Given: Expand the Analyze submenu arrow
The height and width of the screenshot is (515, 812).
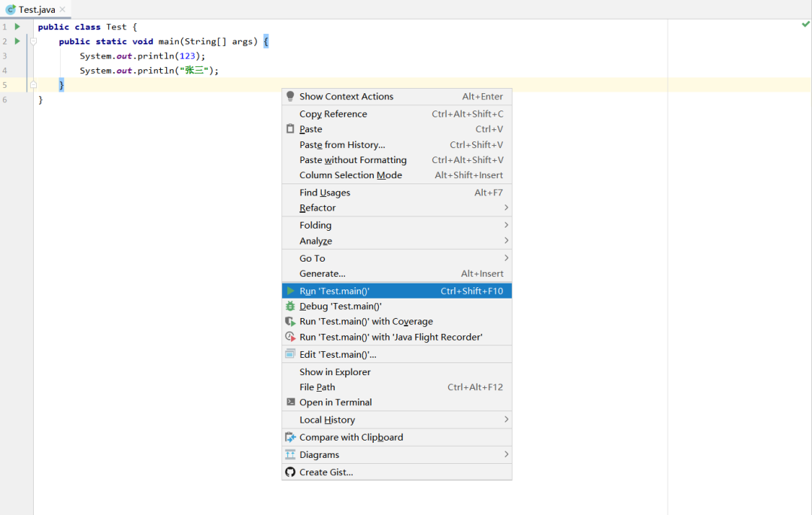Looking at the screenshot, I should click(x=506, y=241).
